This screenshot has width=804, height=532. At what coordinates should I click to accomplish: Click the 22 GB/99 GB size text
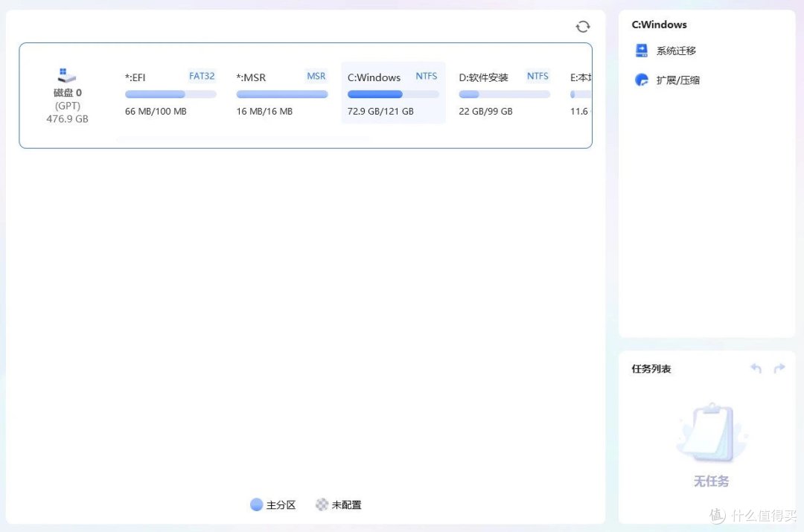pyautogui.click(x=485, y=111)
